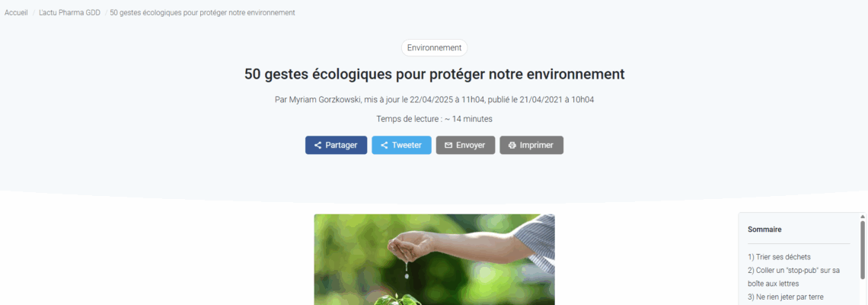
Task: Go to the Accueil breadcrumb link
Action: coord(16,12)
